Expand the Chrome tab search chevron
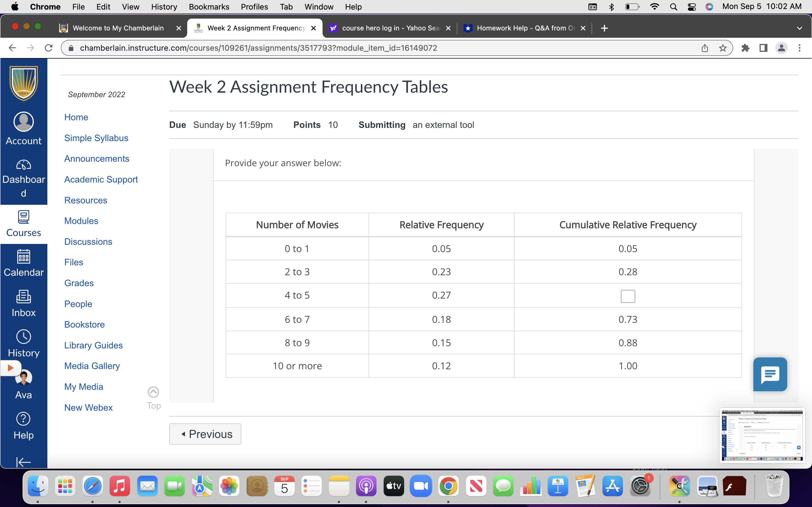 click(x=799, y=28)
